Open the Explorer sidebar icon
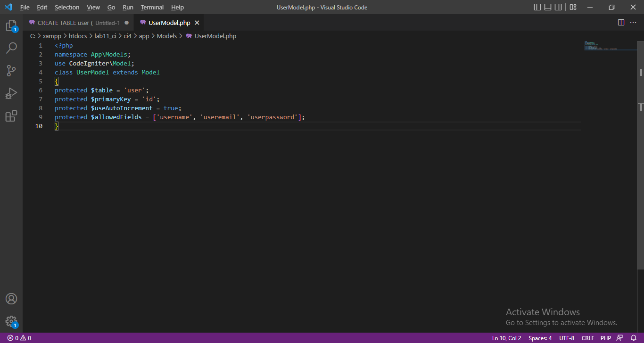 point(11,25)
